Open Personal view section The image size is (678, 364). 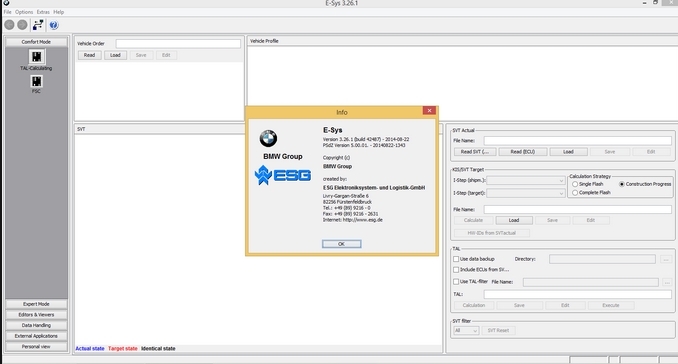pos(36,347)
